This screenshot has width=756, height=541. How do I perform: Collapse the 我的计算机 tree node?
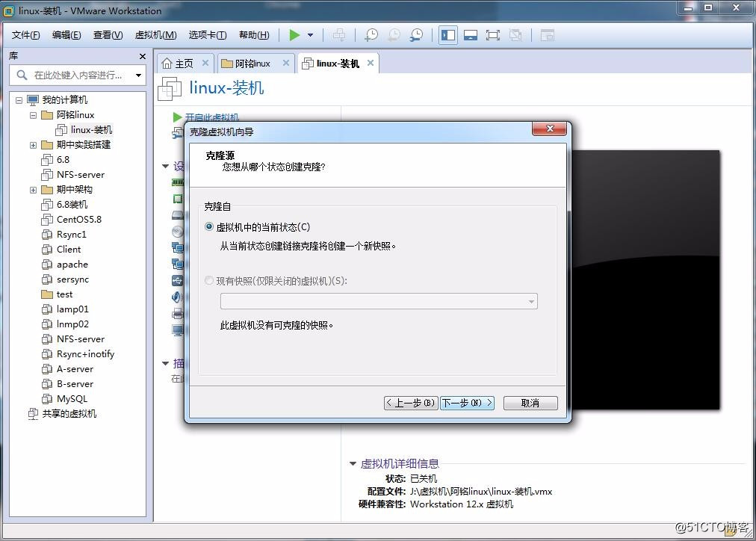click(19, 100)
